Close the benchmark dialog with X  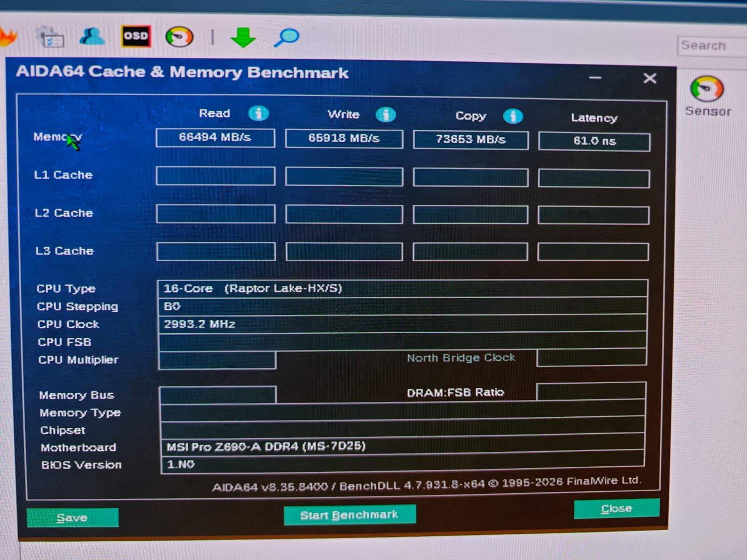(x=650, y=78)
